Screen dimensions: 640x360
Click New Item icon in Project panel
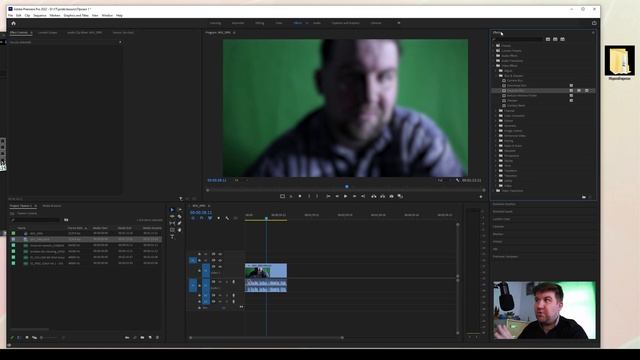tap(150, 338)
